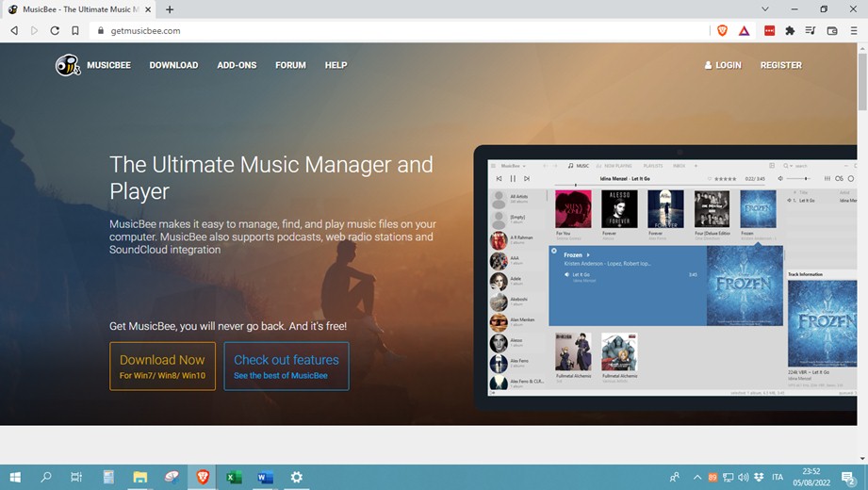Open the Extensions puzzle-piece menu
The width and height of the screenshot is (868, 490).
tap(790, 31)
